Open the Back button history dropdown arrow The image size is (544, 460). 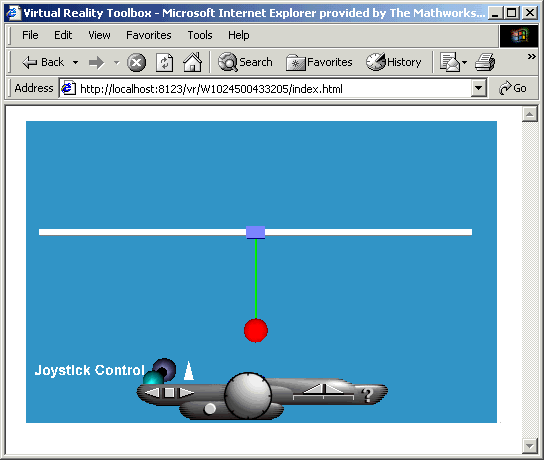pos(75,63)
